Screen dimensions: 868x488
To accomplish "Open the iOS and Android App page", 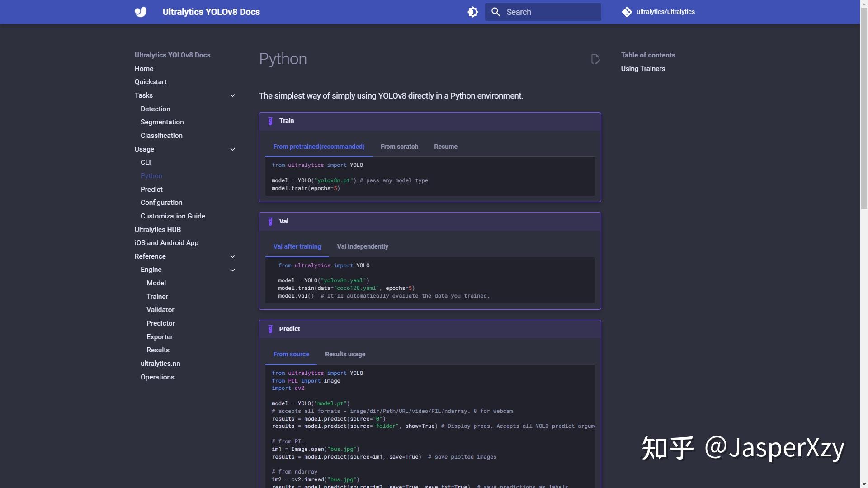I will (166, 243).
